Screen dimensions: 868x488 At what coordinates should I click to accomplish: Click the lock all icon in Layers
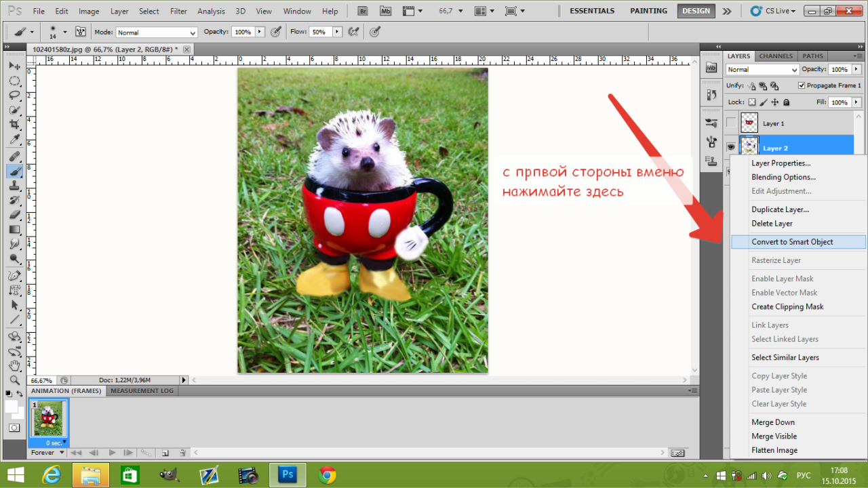787,102
